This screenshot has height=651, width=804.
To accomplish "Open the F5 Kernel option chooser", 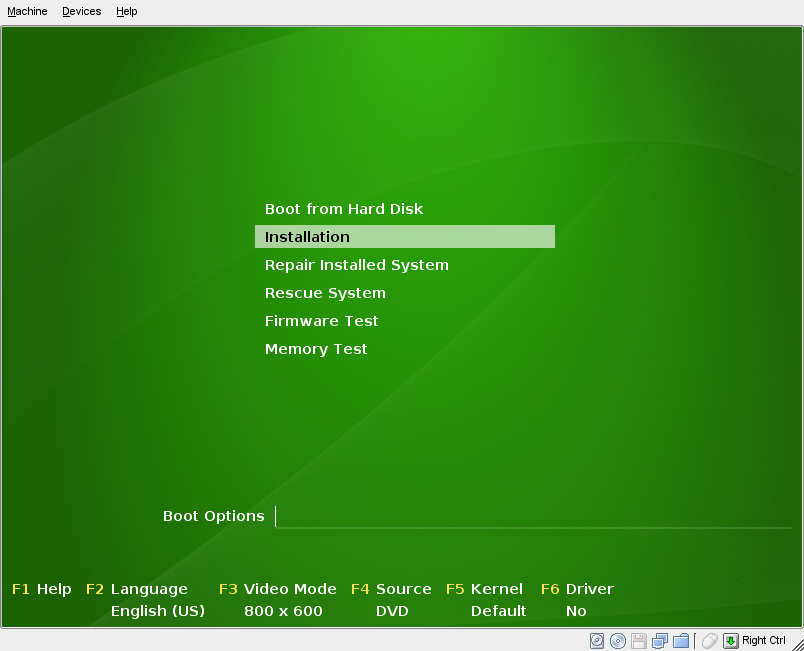I will pos(485,589).
